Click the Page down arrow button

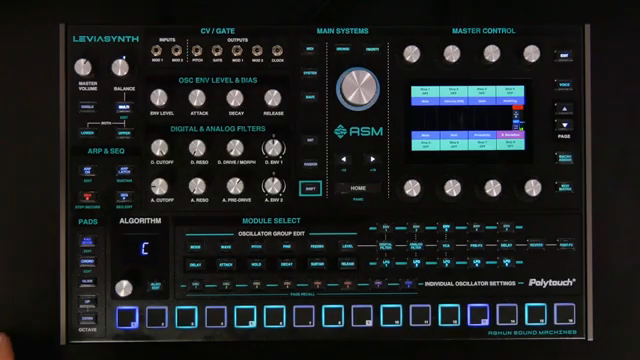564,125
